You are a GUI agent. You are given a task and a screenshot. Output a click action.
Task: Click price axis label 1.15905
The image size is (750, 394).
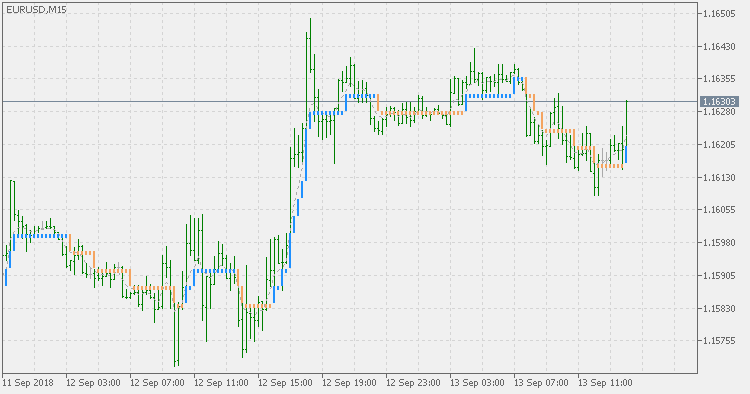pyautogui.click(x=719, y=275)
